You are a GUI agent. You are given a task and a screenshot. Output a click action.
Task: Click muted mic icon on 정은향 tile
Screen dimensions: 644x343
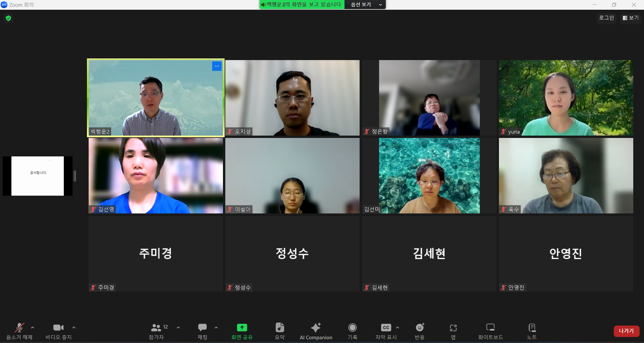click(367, 132)
